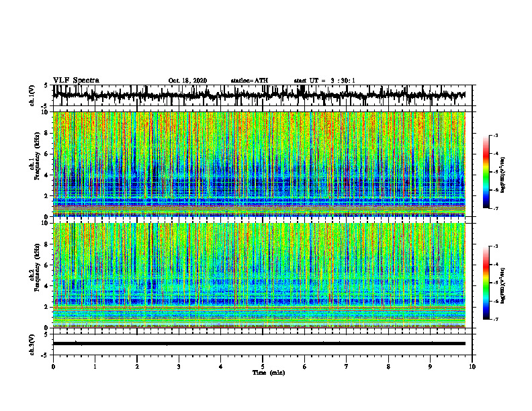Viewport: 532px width, 411px height.
Task: Click the ch.3(V) axis label of bottom panel
Action: (32, 345)
